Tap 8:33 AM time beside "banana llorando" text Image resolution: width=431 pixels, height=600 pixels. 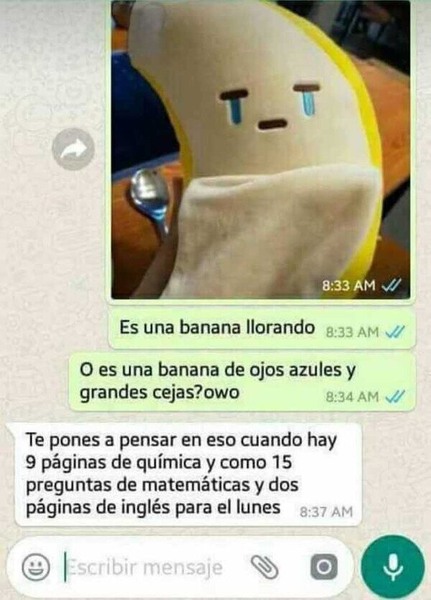click(x=352, y=332)
